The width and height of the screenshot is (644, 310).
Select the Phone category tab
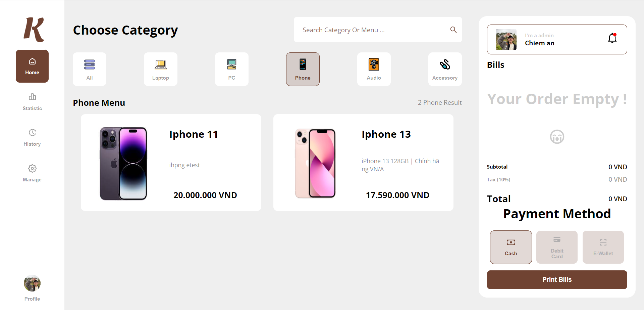(x=303, y=69)
